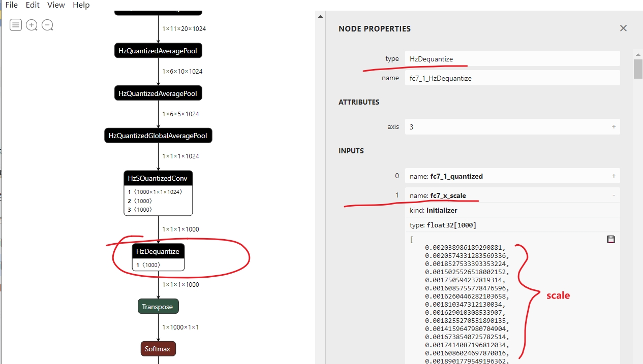Open the View menu
Image resolution: width=643 pixels, height=364 pixels.
pos(56,5)
